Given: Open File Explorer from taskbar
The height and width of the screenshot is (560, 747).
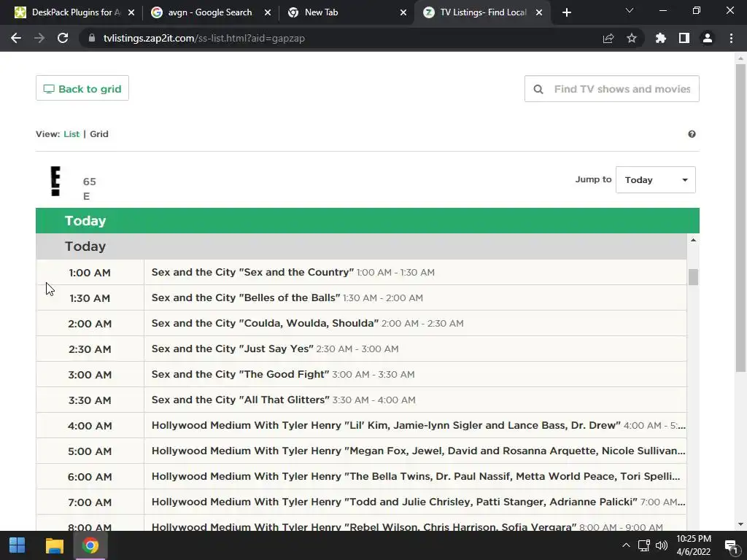Looking at the screenshot, I should point(54,545).
